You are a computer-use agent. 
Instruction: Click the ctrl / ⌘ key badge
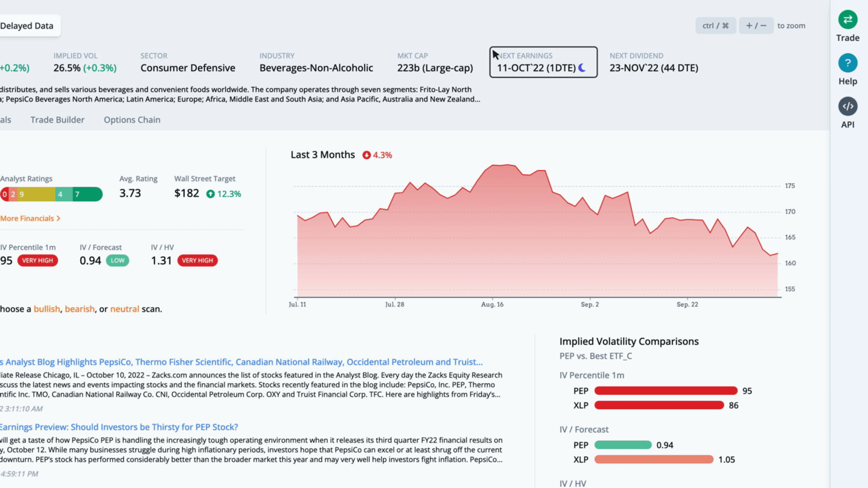[x=716, y=26]
